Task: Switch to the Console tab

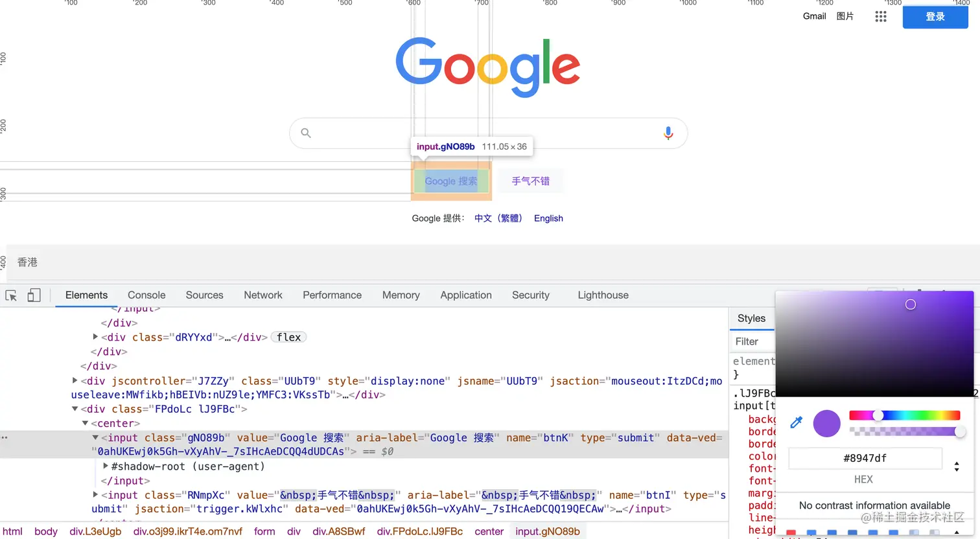Action: (146, 295)
